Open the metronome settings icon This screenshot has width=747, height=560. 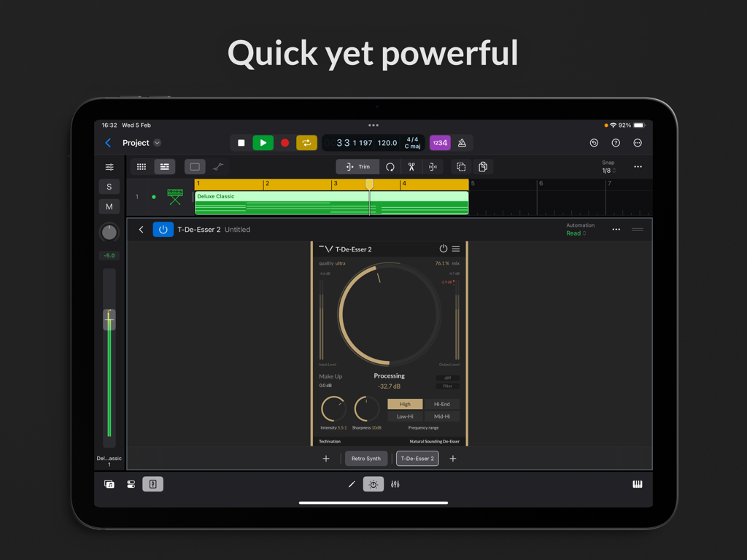pyautogui.click(x=462, y=143)
